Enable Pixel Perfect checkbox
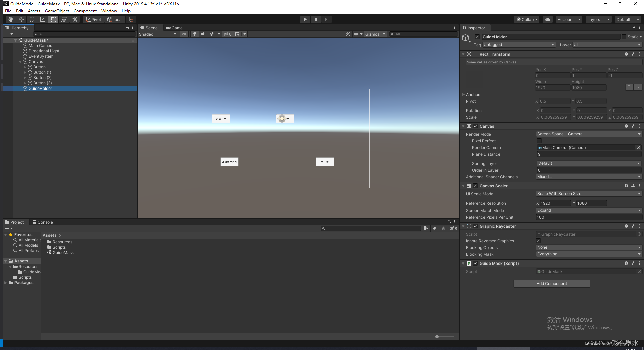This screenshot has width=644, height=350. (x=539, y=141)
